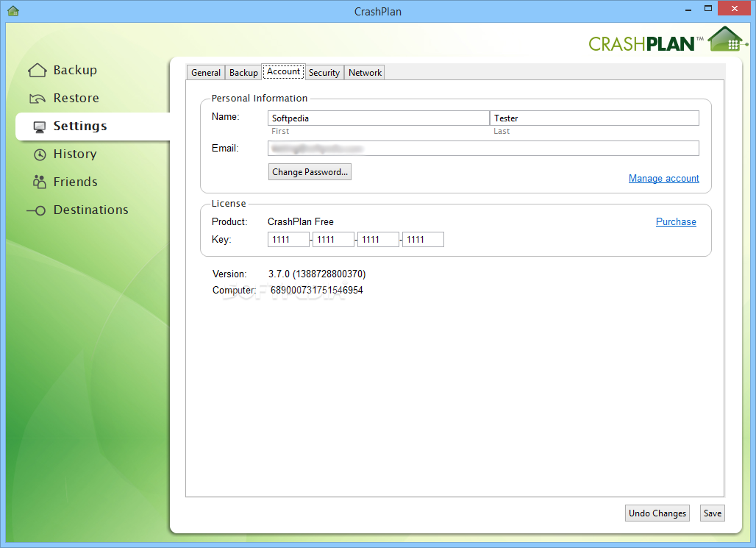Select the Settings section label
Image resolution: width=756 pixels, height=548 pixels.
(x=80, y=126)
